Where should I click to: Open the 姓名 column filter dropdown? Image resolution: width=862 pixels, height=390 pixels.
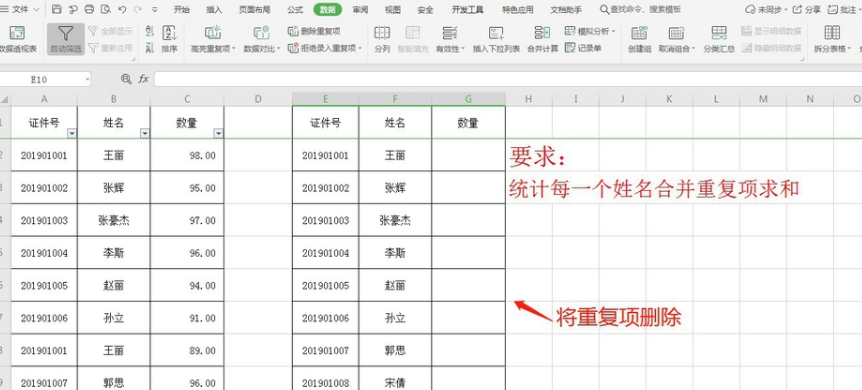[x=145, y=133]
